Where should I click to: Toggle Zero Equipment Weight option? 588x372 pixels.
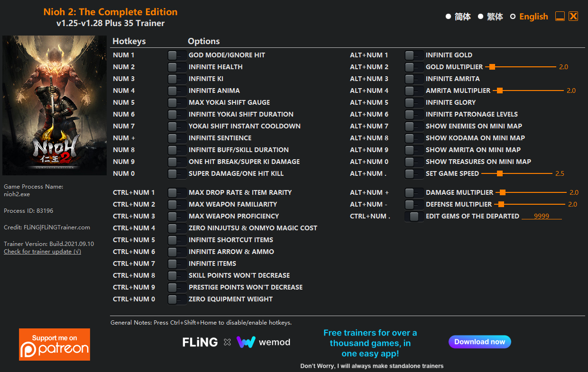pyautogui.click(x=176, y=299)
